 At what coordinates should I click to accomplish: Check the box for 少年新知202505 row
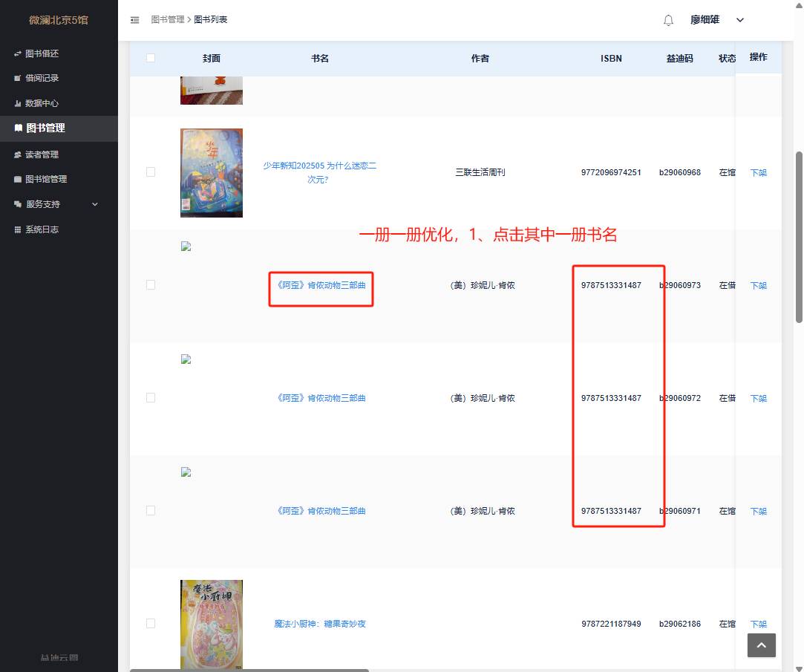coord(151,172)
